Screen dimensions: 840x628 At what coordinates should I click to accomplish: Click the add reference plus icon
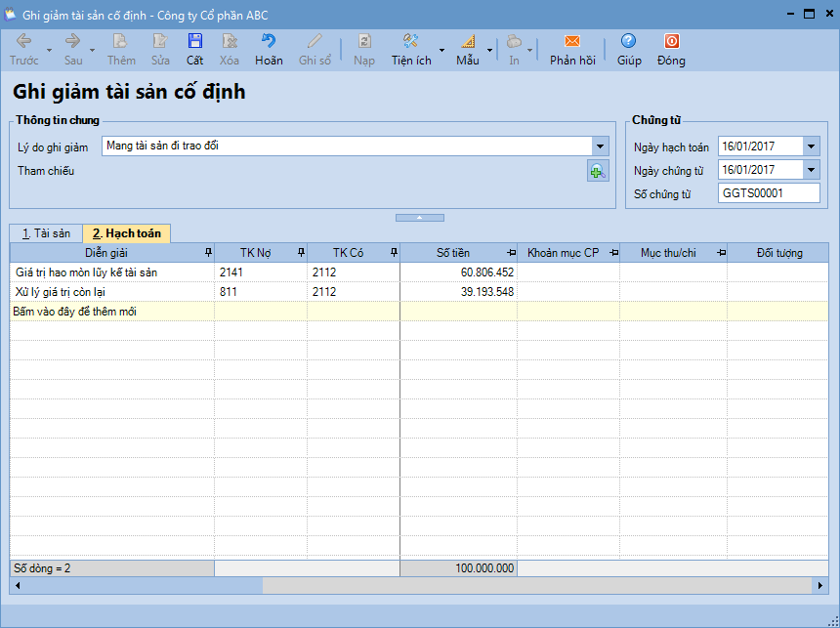point(598,171)
